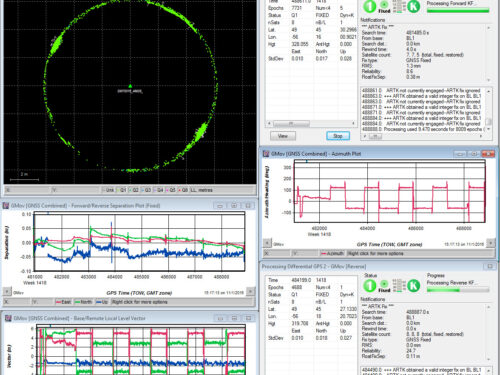Toggle the Q2 quality legend in map
This screenshot has height=375, width=500.
click(134, 190)
